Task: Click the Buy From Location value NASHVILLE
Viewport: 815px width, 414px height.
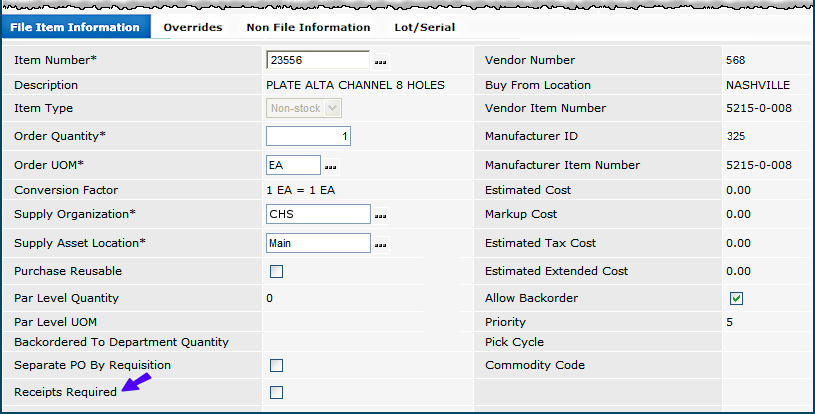Action: tap(757, 85)
